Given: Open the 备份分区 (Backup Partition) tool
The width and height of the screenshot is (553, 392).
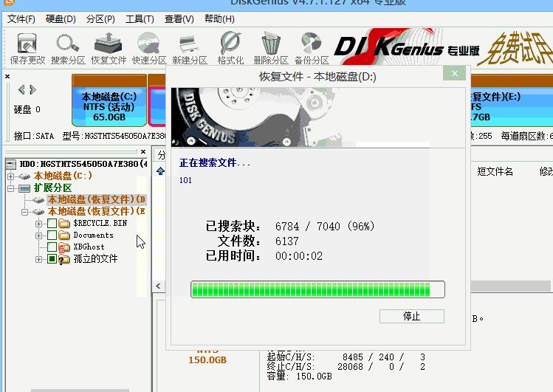Looking at the screenshot, I should point(312,48).
